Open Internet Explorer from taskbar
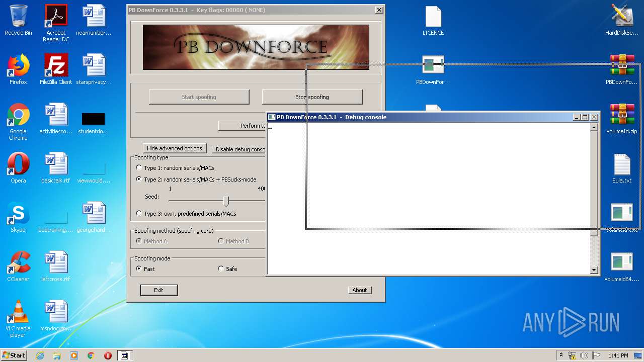644x362 pixels. (x=40, y=355)
